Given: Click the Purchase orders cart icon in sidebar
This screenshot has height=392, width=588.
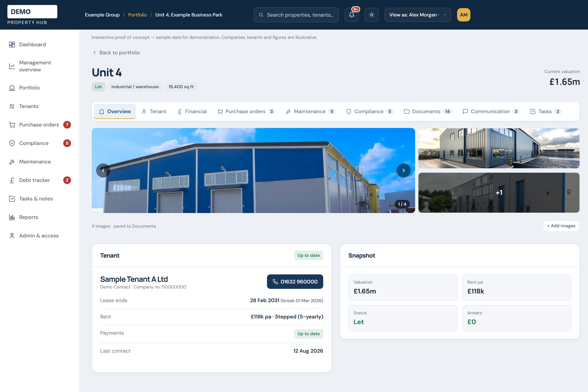Looking at the screenshot, I should (x=12, y=125).
